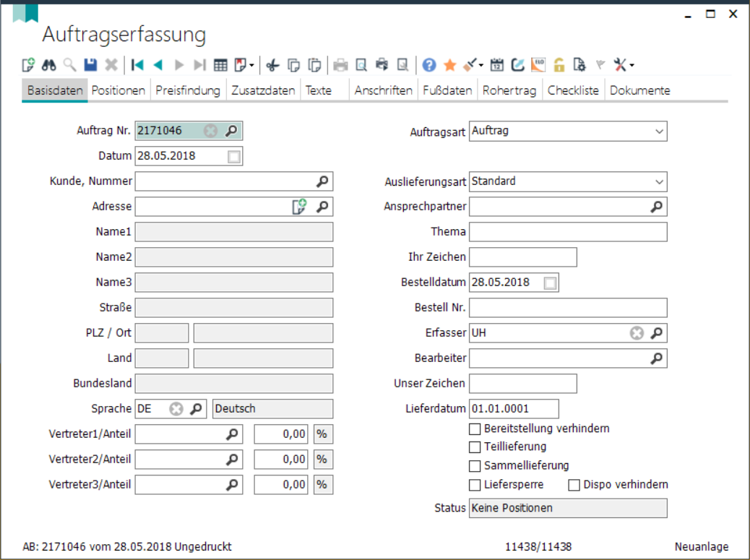Expand the Auslieferungsart dropdown
Image resolution: width=750 pixels, height=560 pixels.
[x=659, y=181]
